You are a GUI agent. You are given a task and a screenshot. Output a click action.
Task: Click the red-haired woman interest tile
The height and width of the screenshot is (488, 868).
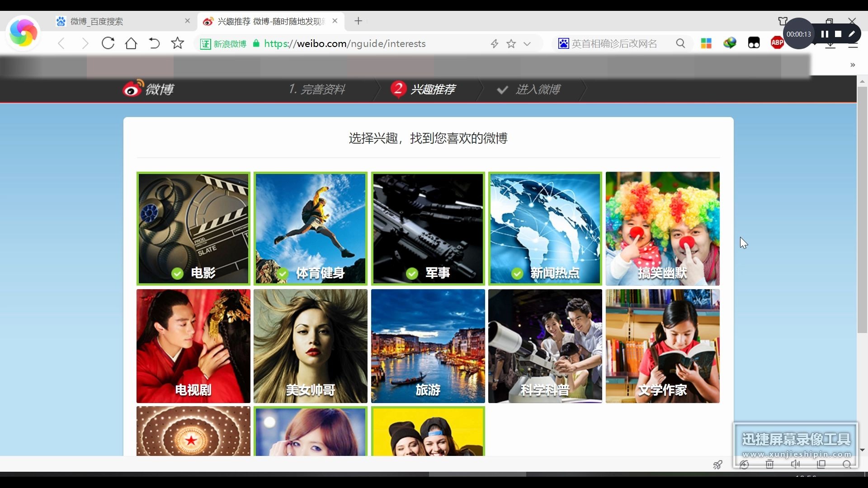coord(311,431)
